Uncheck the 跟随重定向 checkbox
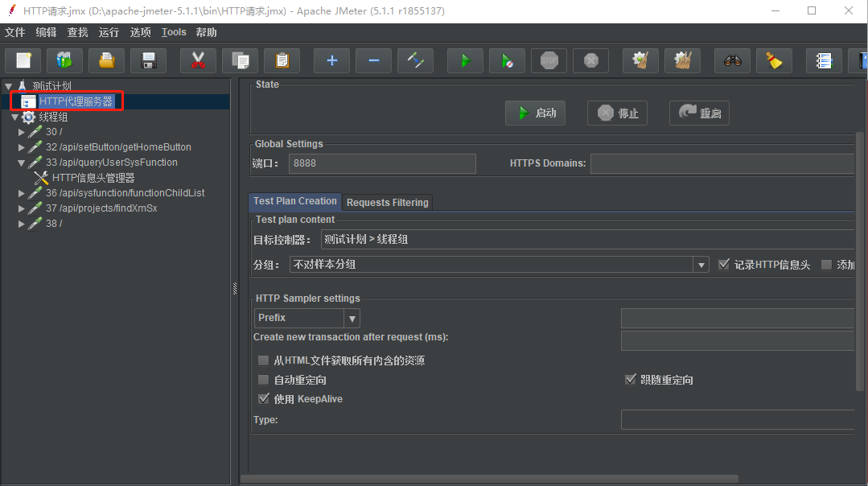Screen dimensions: 868x486 [x=630, y=380]
